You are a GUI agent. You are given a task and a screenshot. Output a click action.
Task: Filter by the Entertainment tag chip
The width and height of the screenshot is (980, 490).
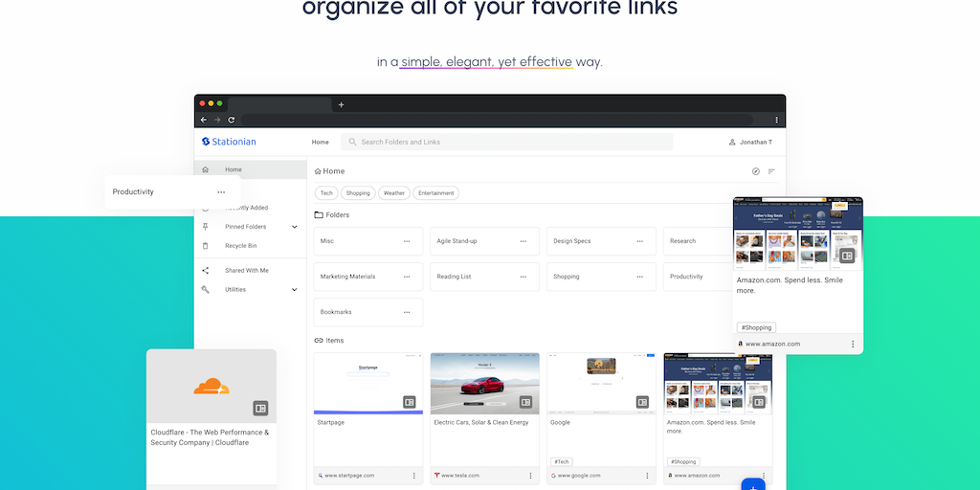tap(436, 193)
